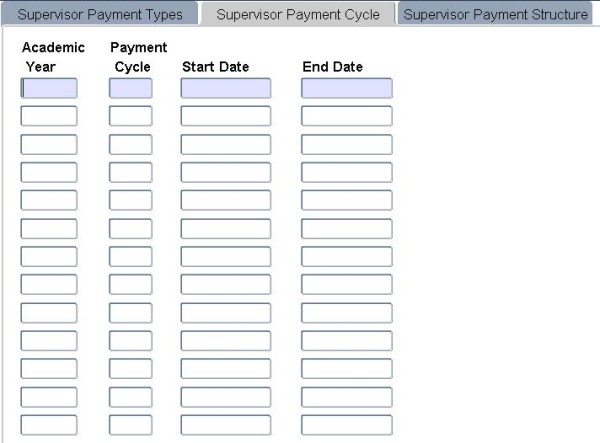Select the Supervisor Payment Cycle tab
The image size is (600, 443).
[298, 15]
